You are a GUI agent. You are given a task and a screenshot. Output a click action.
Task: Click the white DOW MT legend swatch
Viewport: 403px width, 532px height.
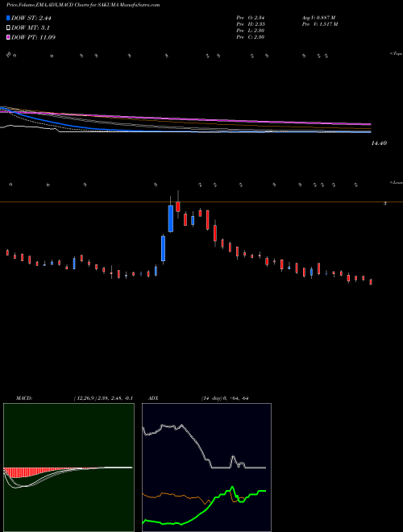coord(8,28)
